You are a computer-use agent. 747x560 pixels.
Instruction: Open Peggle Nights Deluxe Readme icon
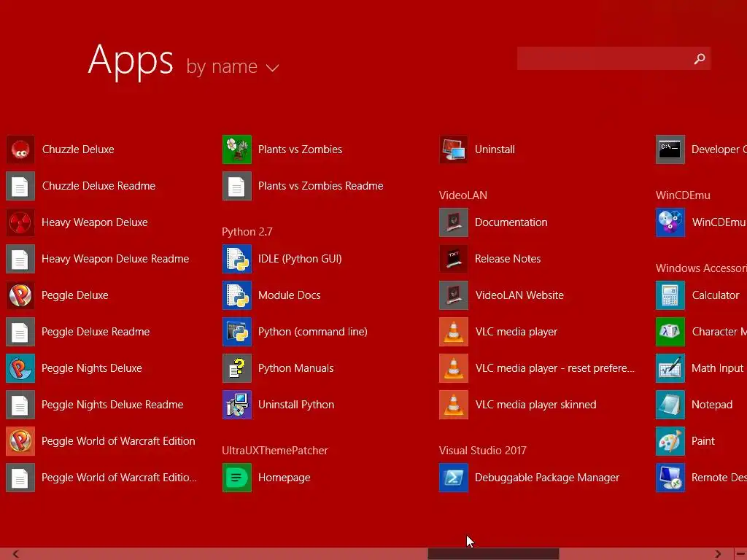pyautogui.click(x=20, y=405)
